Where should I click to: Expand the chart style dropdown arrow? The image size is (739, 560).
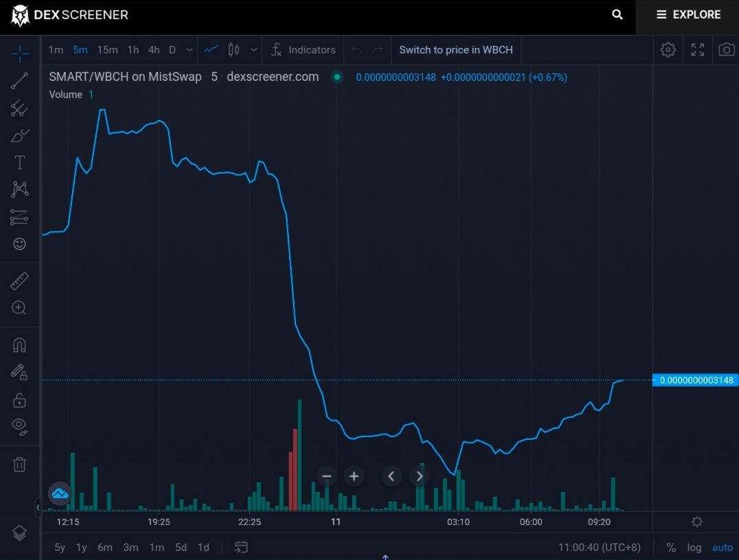pos(253,49)
